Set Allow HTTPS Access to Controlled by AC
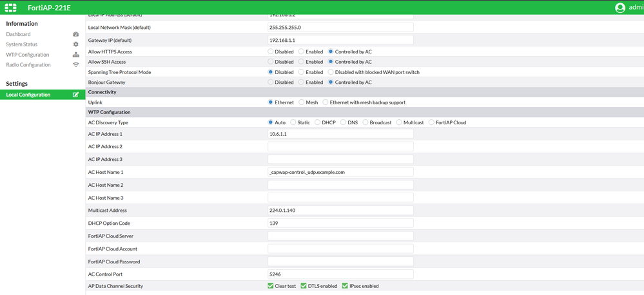644x295 pixels. click(331, 52)
